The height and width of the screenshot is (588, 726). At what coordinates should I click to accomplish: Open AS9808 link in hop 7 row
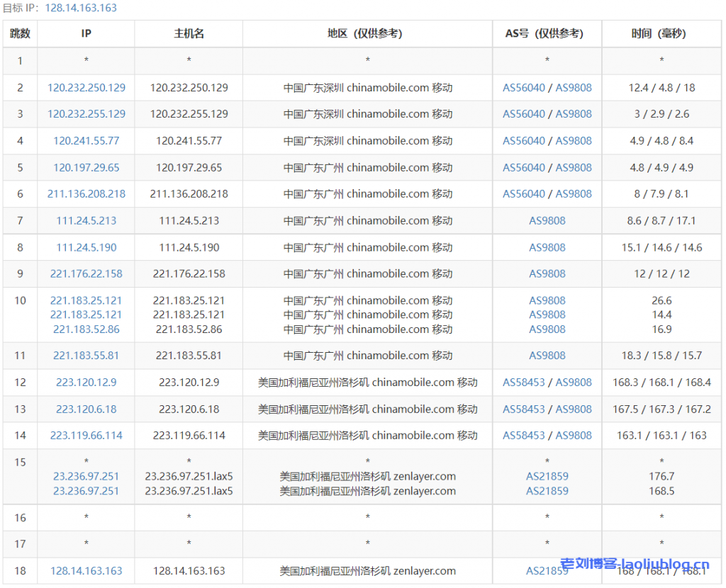(x=547, y=221)
